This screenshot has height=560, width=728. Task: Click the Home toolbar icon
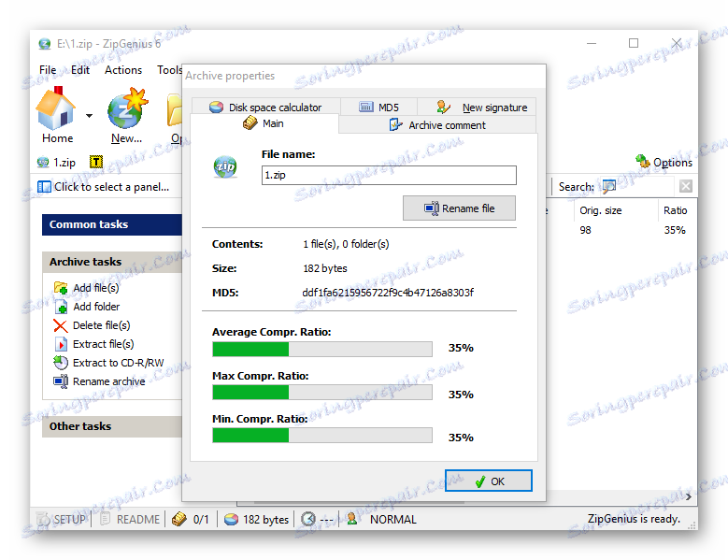[x=55, y=108]
